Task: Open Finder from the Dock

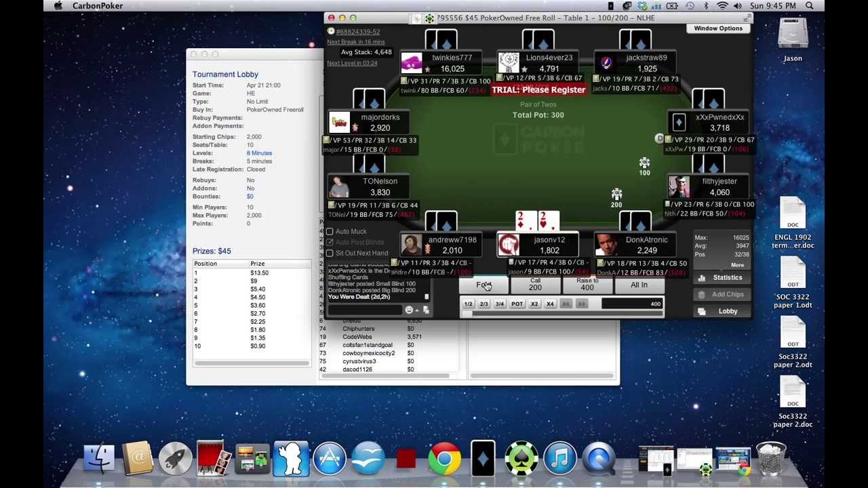Action: point(99,459)
